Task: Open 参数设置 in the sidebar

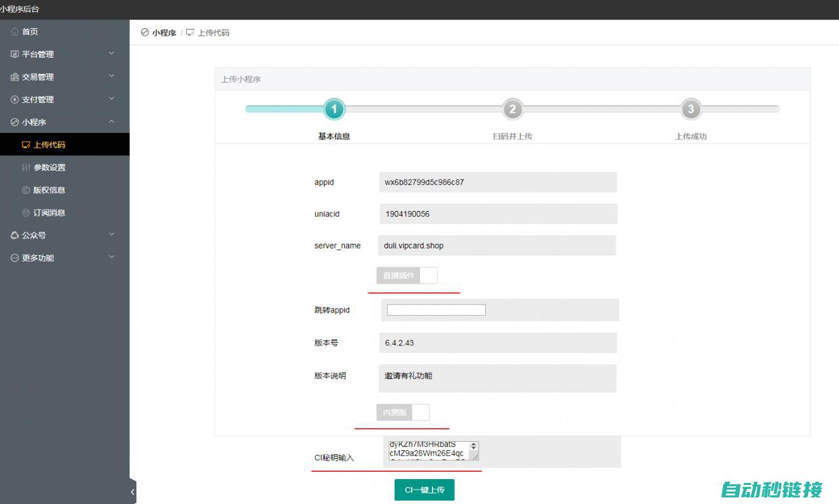Action: (64, 167)
